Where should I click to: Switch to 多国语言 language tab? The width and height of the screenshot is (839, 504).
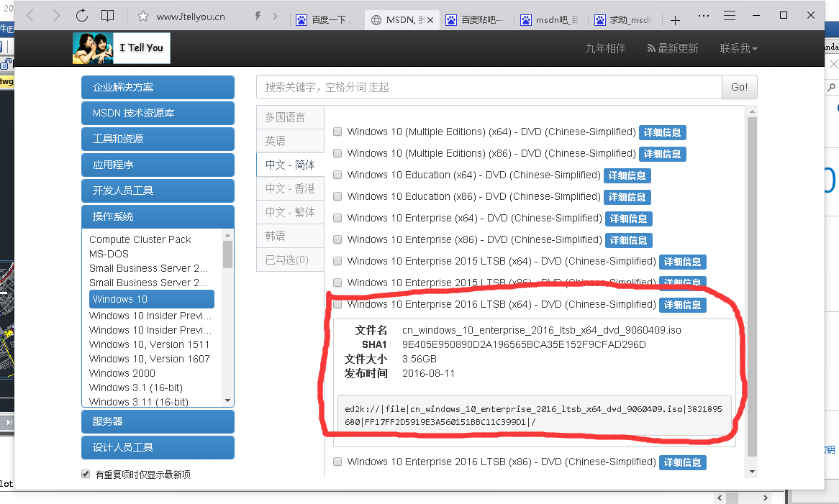point(290,117)
